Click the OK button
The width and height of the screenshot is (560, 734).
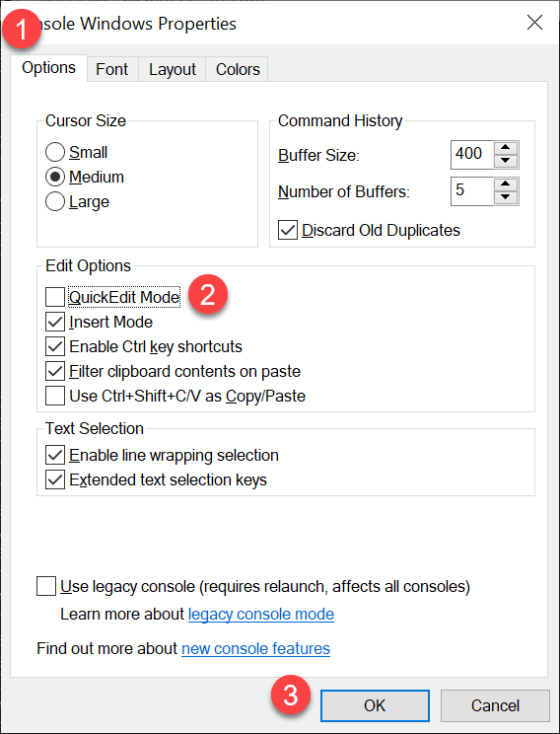(x=375, y=705)
